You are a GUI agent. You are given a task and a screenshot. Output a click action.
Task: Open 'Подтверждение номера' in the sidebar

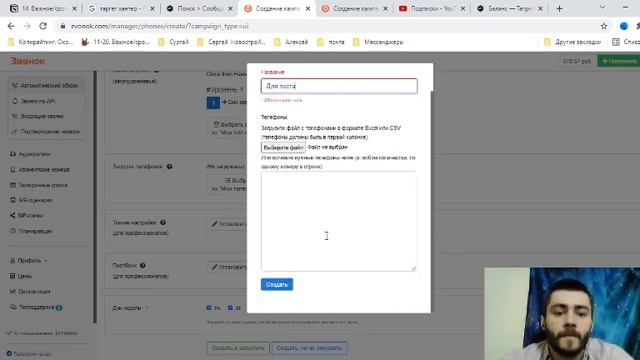pyautogui.click(x=45, y=131)
